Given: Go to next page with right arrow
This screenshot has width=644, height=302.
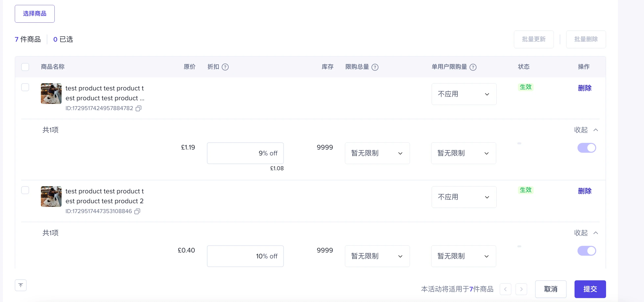Looking at the screenshot, I should (x=522, y=289).
